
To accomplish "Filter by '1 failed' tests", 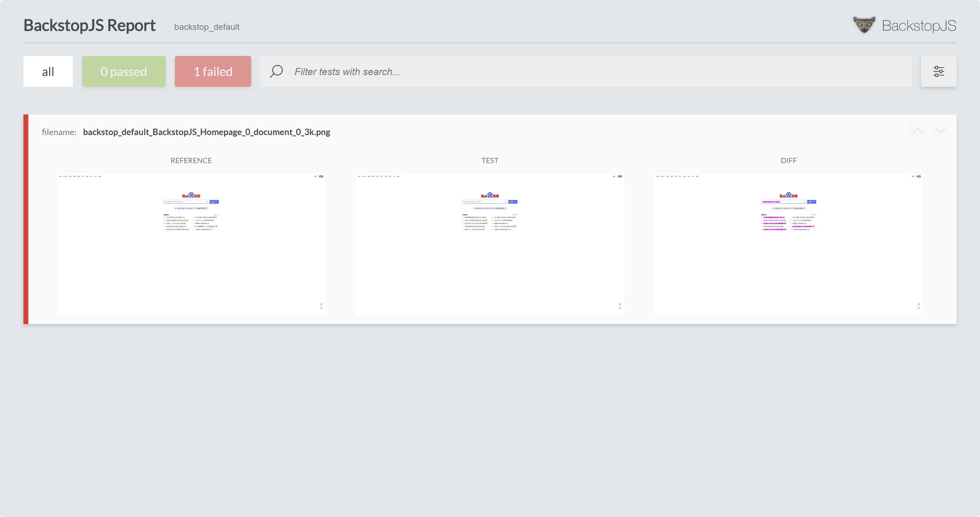I will (x=213, y=71).
